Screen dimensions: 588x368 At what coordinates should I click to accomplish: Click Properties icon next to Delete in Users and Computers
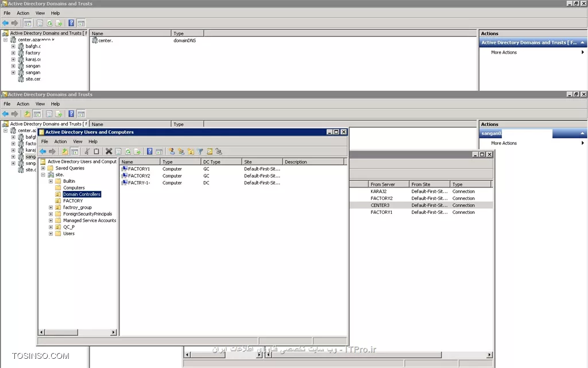coord(118,152)
